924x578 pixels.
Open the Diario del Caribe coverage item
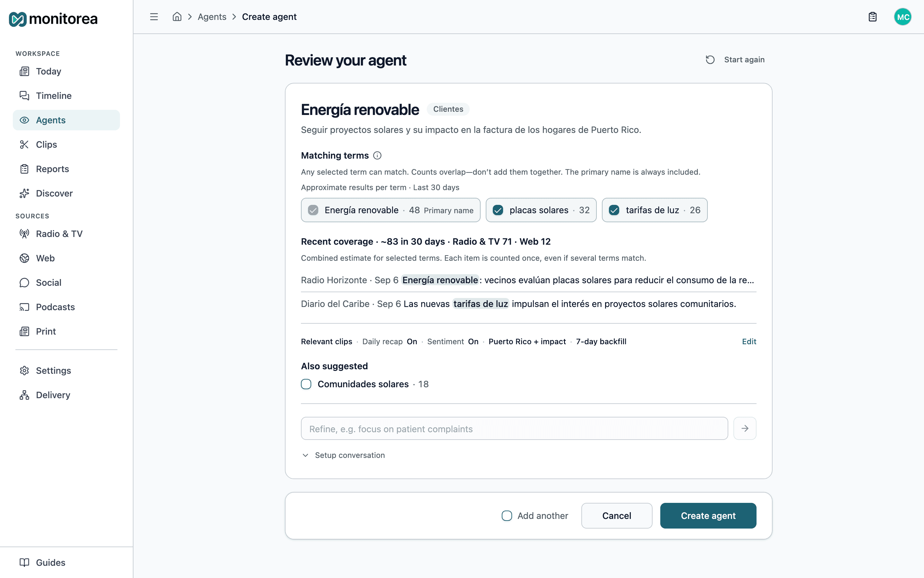coord(528,304)
